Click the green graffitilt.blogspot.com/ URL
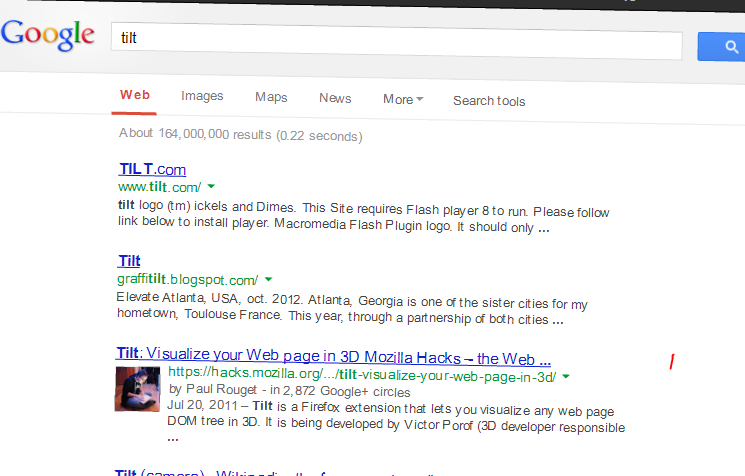Screen dimensions: 745x476 pyautogui.click(x=188, y=280)
